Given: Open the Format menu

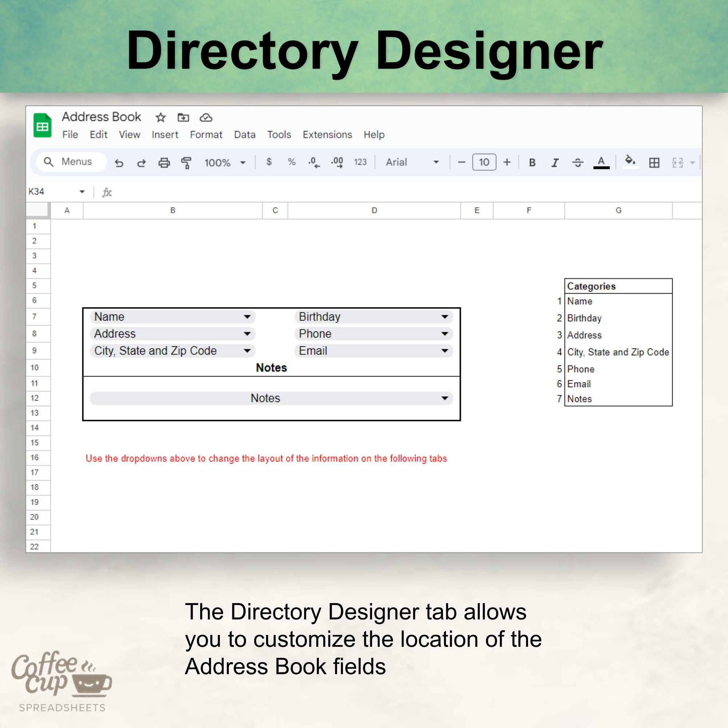Looking at the screenshot, I should pyautogui.click(x=206, y=135).
